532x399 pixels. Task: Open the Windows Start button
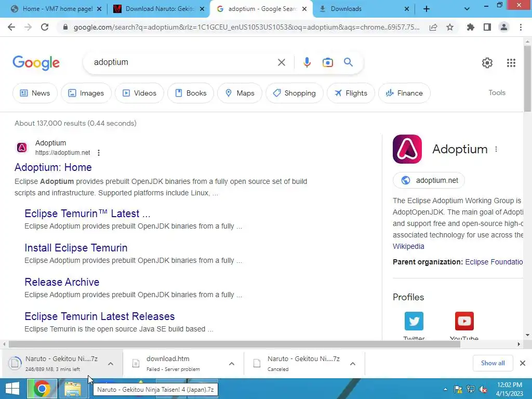click(12, 389)
